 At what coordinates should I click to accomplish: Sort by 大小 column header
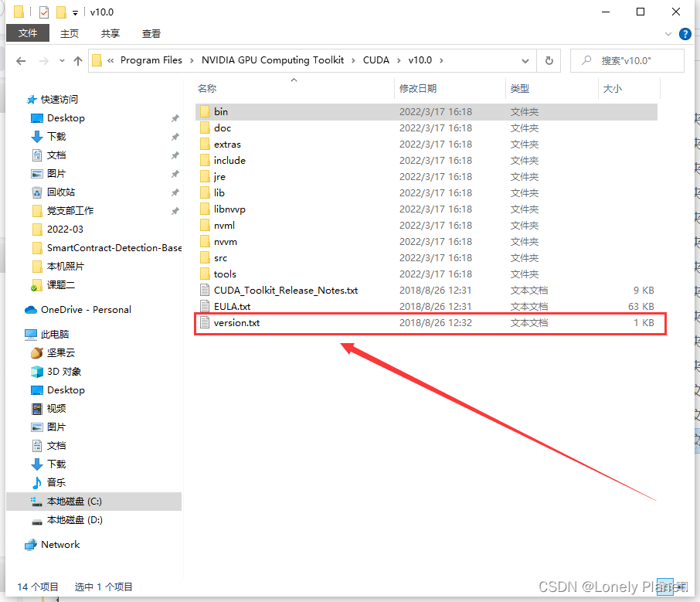click(x=629, y=88)
